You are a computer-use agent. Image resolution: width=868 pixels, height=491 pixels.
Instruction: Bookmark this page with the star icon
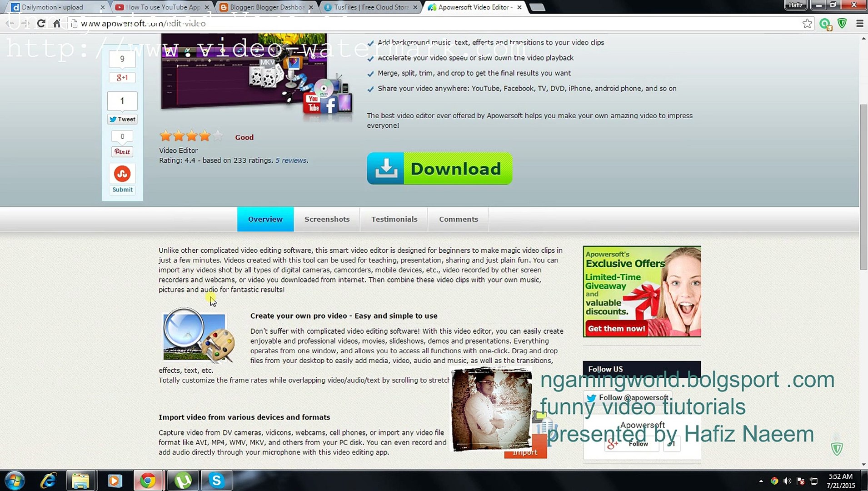807,23
